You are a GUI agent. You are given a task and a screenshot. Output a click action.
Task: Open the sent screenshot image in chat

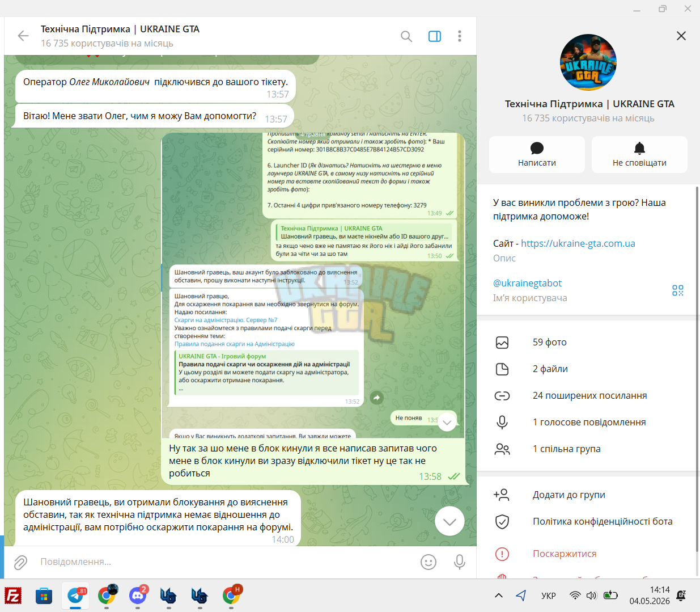click(313, 285)
